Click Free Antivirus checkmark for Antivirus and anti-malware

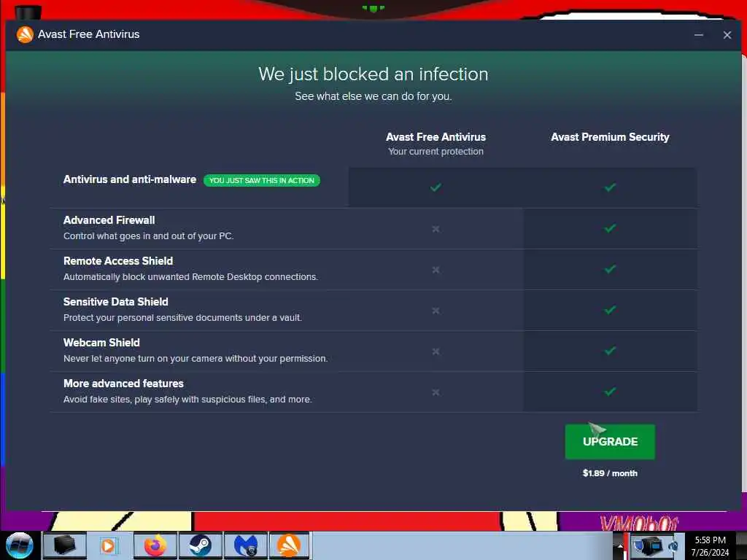coord(436,187)
